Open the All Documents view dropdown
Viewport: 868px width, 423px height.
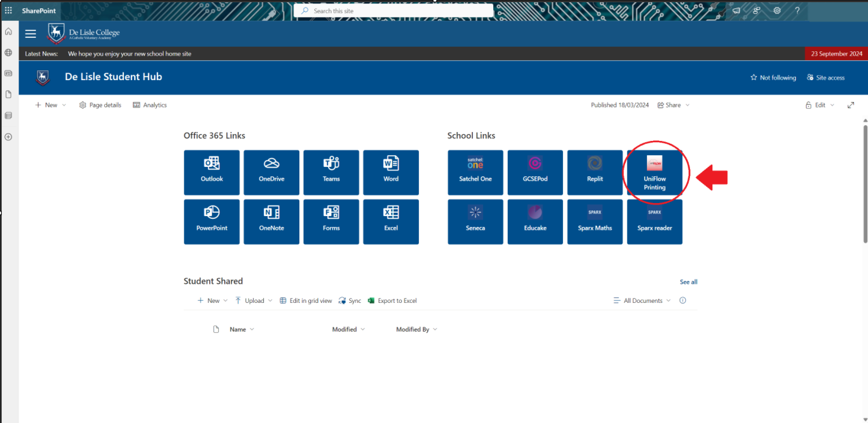tap(642, 301)
